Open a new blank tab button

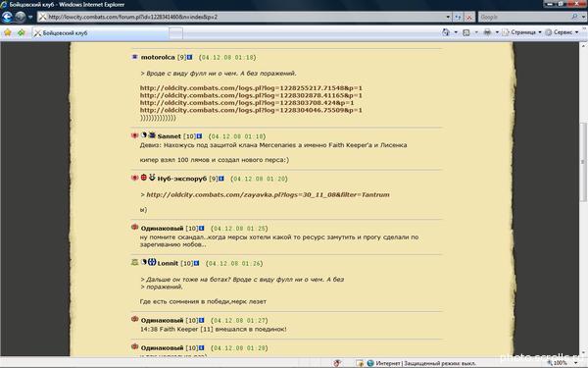click(x=175, y=33)
